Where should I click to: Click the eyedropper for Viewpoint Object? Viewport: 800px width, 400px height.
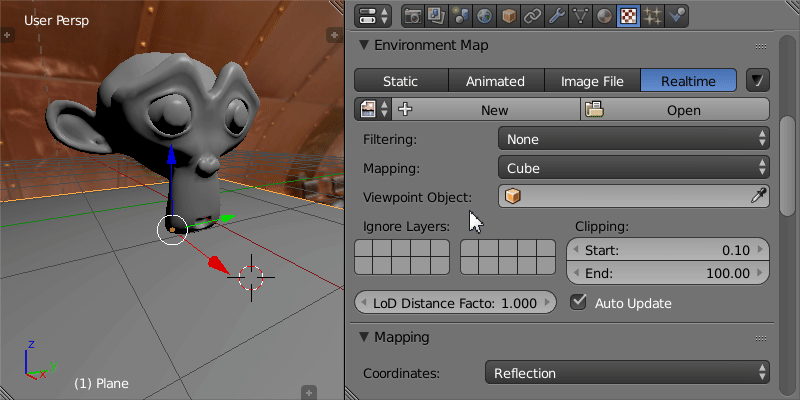759,196
